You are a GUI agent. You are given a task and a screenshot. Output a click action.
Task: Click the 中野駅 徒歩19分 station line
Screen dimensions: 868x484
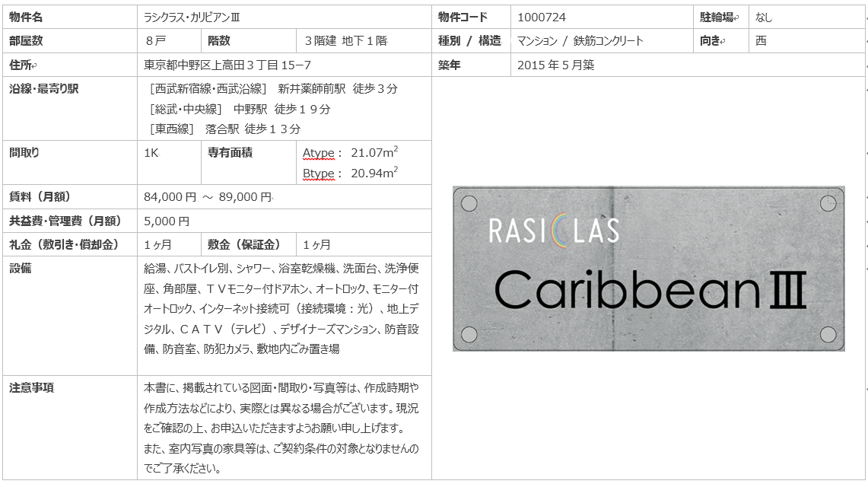(x=240, y=109)
